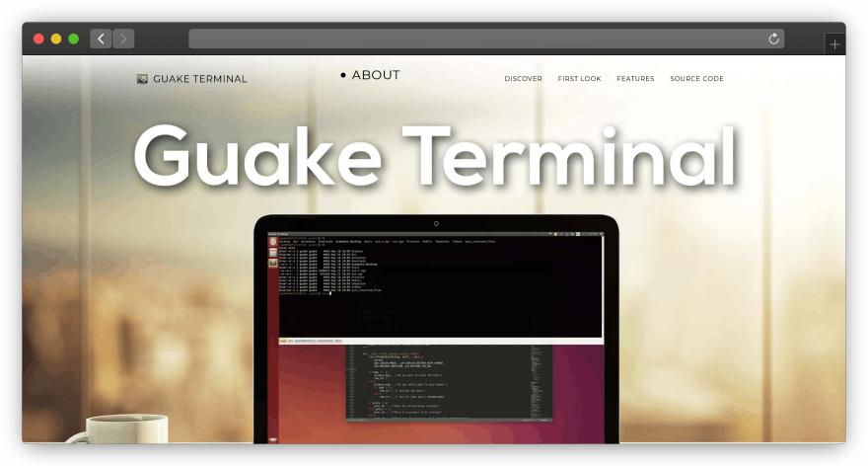Click the laptop terminal screenshot image

click(x=436, y=329)
